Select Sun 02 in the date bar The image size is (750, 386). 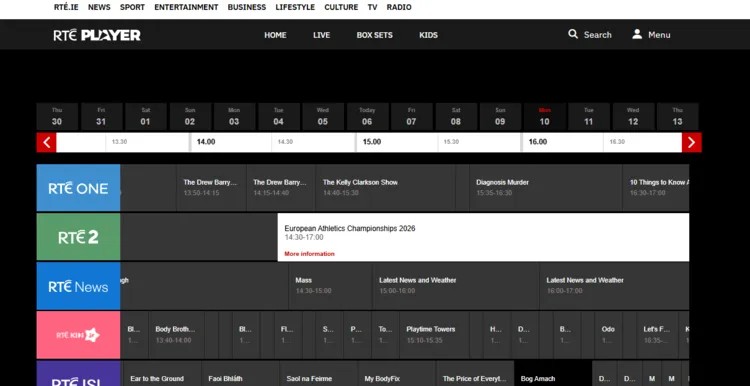pos(190,117)
